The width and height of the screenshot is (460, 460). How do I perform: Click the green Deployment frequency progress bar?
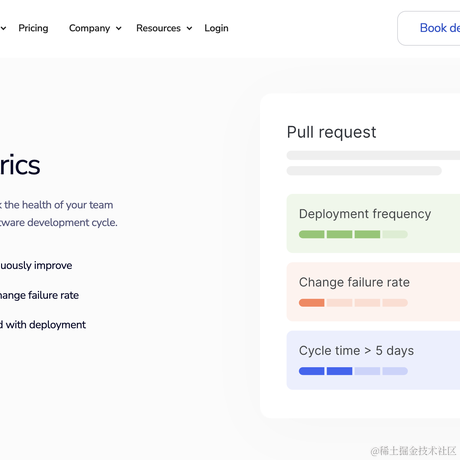[x=353, y=234]
